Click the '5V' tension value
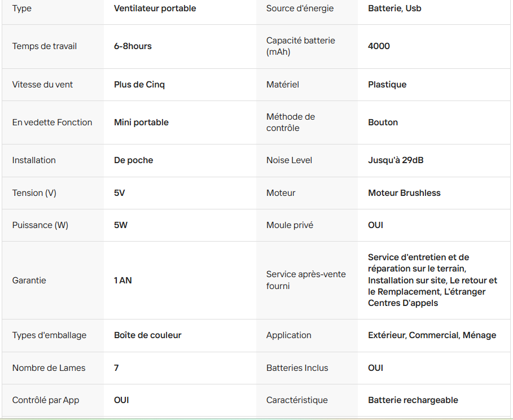Screen dimensions: 513x420 click(x=119, y=193)
